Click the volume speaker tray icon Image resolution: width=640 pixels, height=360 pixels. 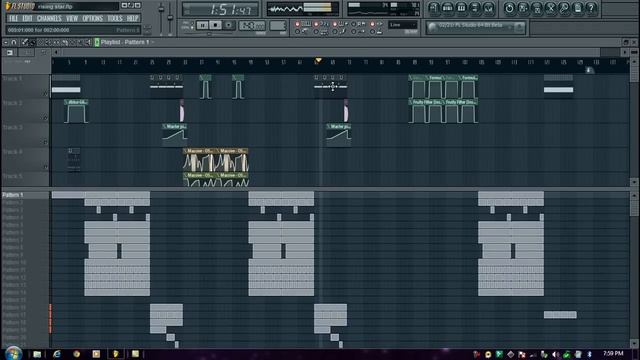point(556,354)
